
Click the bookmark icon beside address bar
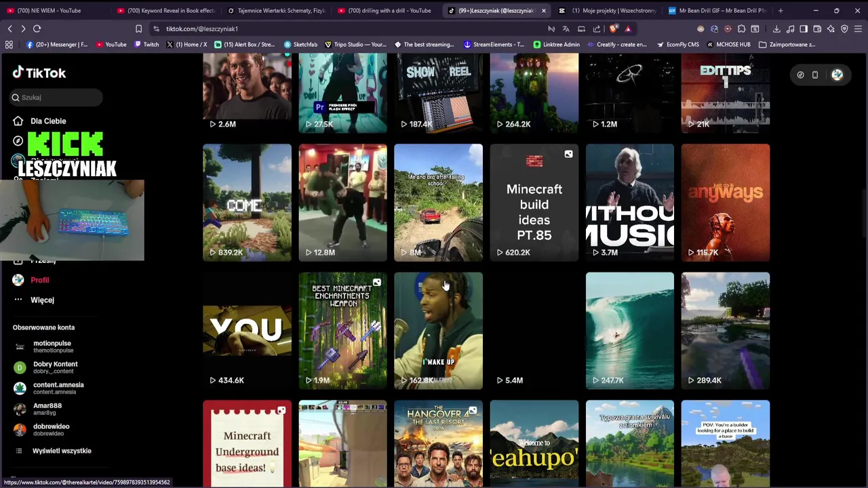[138, 28]
